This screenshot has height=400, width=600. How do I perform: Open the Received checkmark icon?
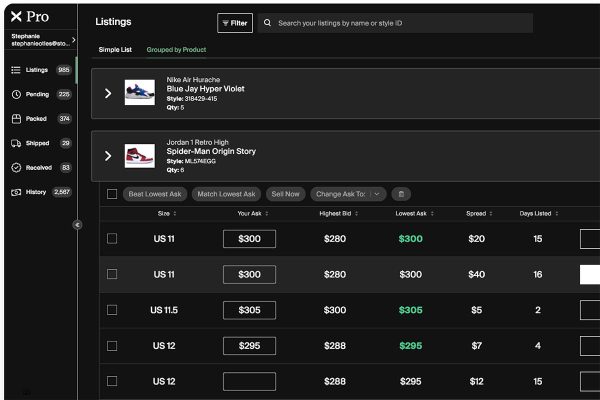pos(16,168)
